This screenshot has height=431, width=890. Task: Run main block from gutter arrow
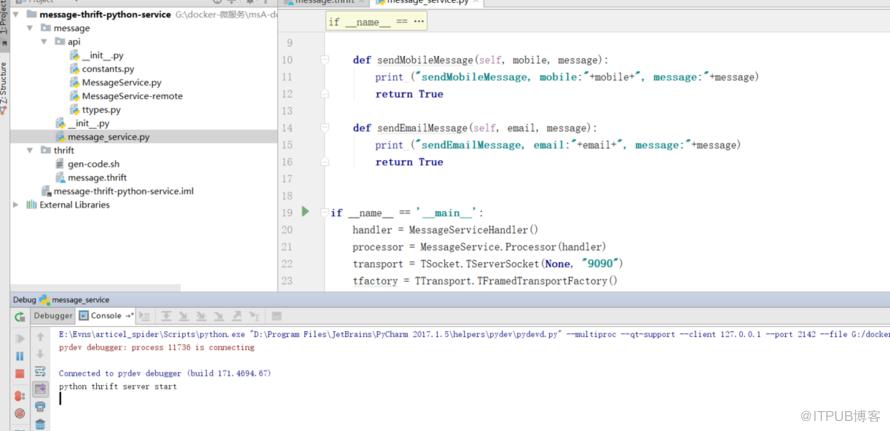coord(305,212)
